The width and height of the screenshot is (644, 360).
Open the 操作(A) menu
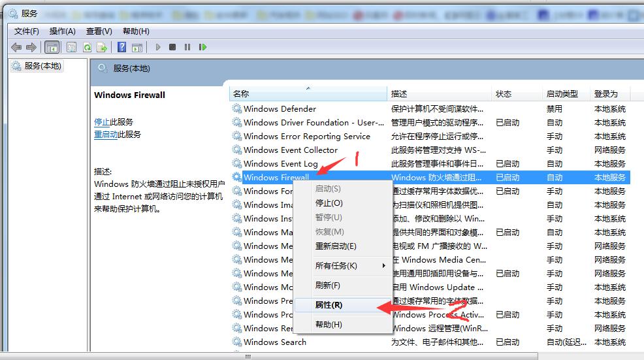(63, 31)
